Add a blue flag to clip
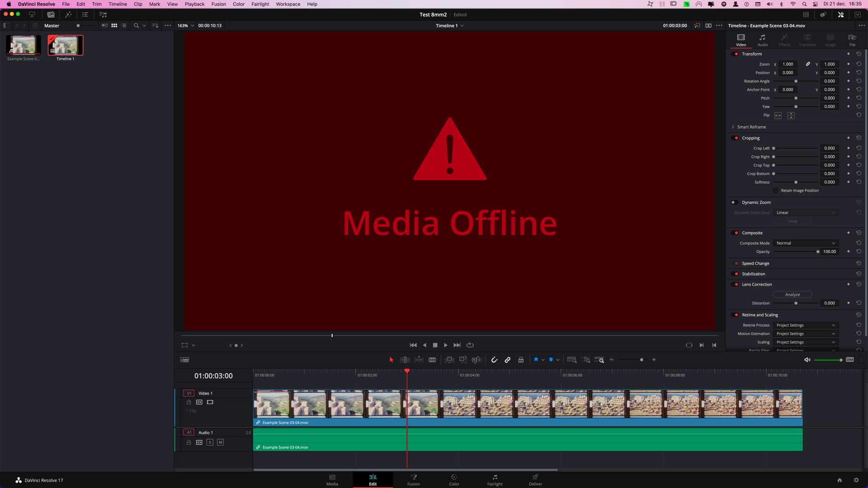Viewport: 868px width, 488px height. (x=536, y=360)
